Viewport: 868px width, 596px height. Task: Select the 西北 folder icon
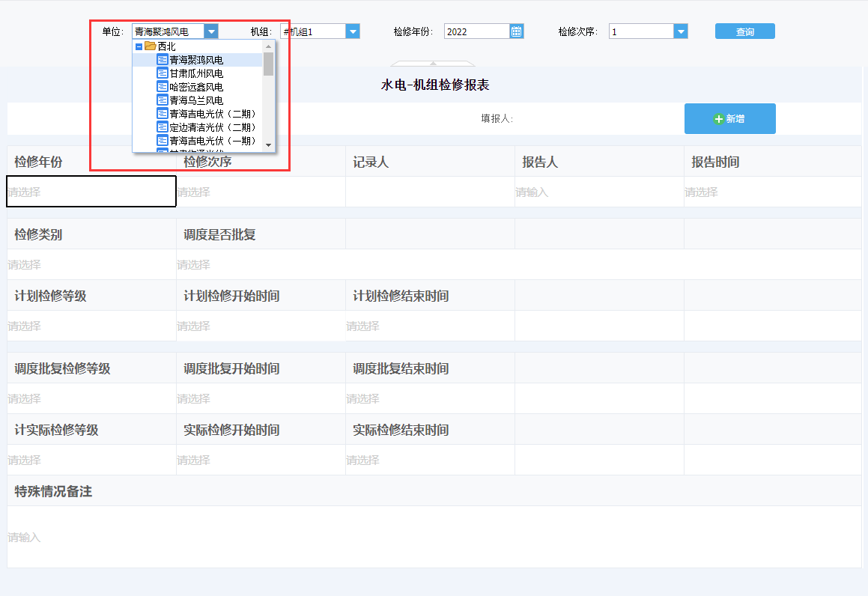click(150, 46)
